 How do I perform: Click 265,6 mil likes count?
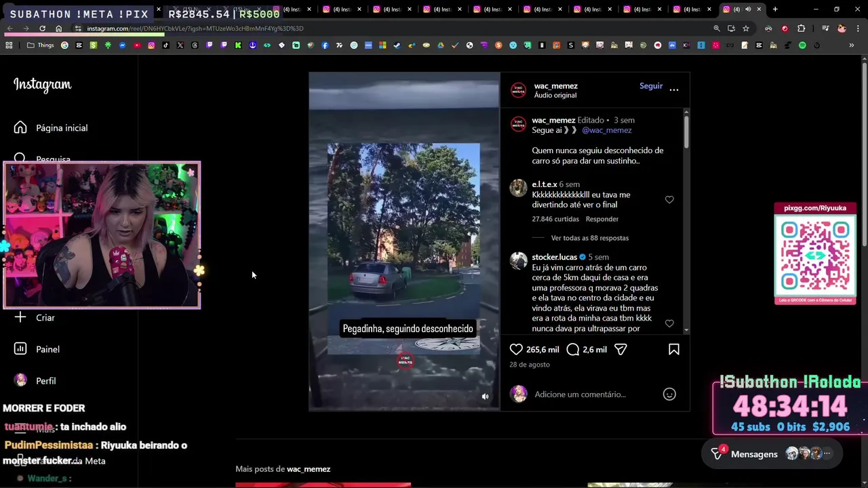pyautogui.click(x=542, y=350)
